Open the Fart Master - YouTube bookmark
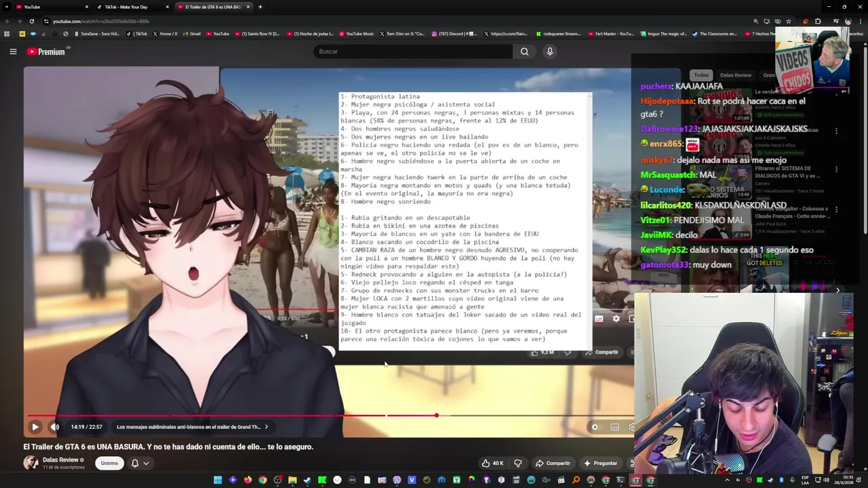 (x=611, y=33)
